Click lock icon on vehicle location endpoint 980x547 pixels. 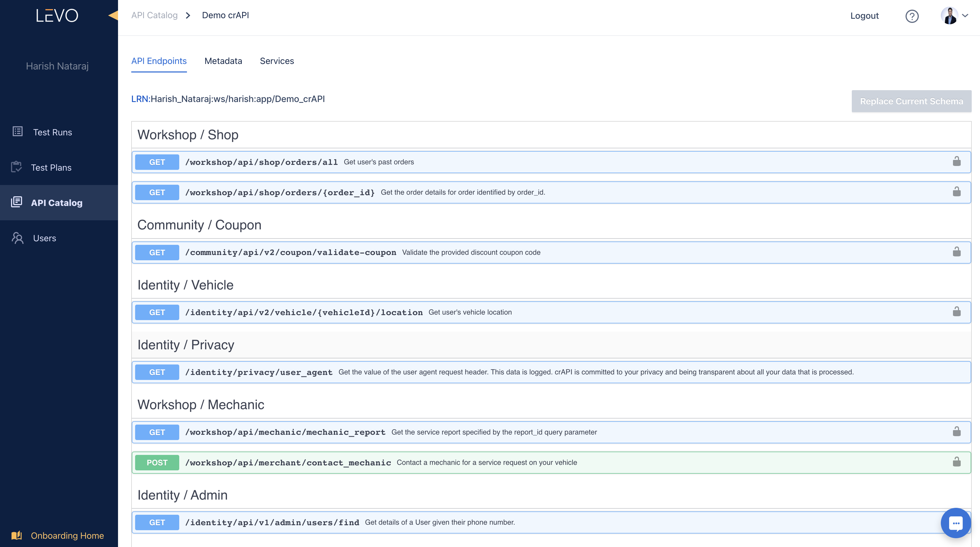[x=956, y=312]
